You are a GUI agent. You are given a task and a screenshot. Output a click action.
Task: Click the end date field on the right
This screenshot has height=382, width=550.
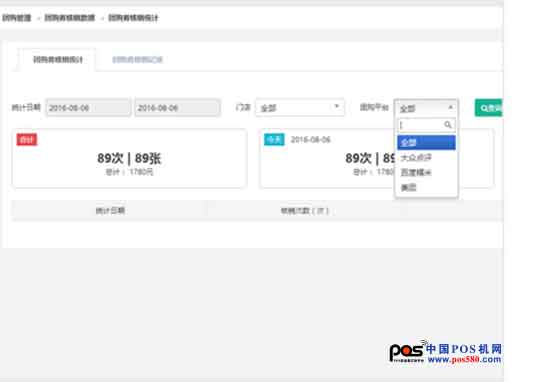(x=177, y=108)
